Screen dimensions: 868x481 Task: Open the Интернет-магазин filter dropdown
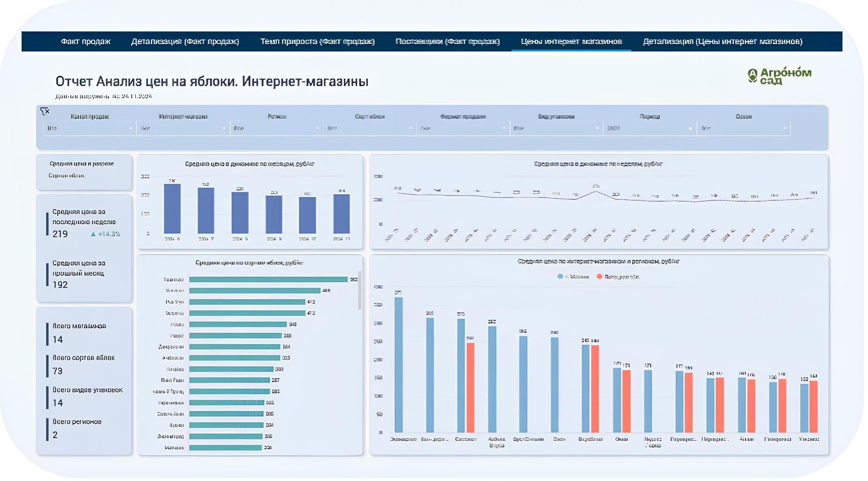tap(183, 128)
